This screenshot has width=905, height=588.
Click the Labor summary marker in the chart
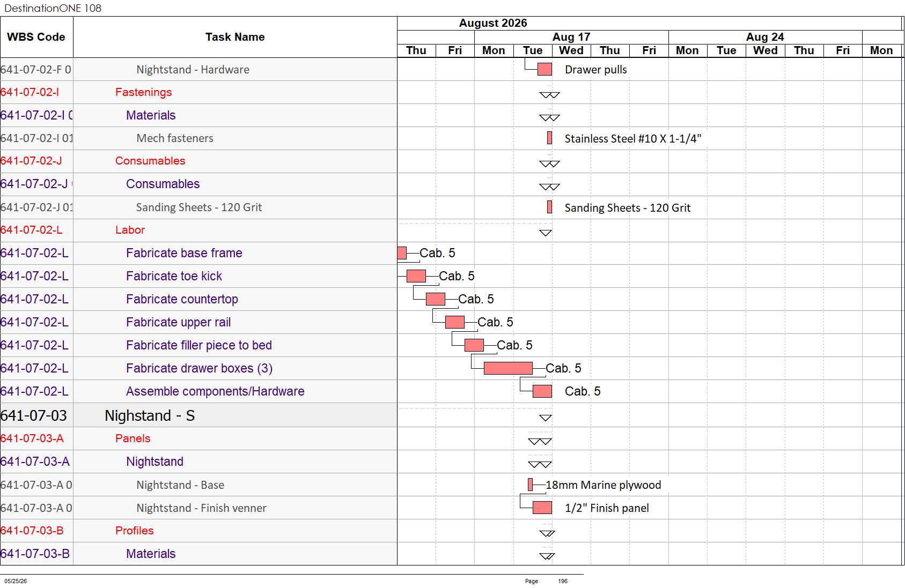pyautogui.click(x=546, y=233)
